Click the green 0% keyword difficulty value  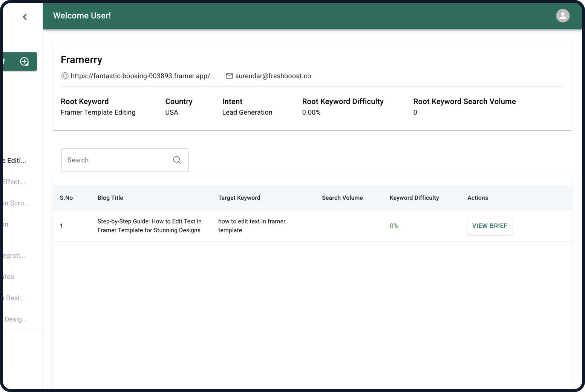tap(394, 226)
